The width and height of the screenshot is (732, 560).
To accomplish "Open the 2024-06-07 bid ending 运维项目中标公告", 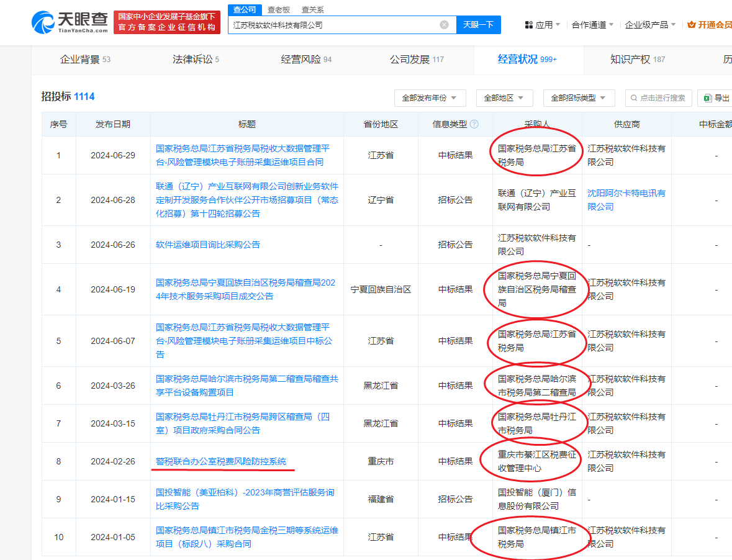I will tap(244, 341).
